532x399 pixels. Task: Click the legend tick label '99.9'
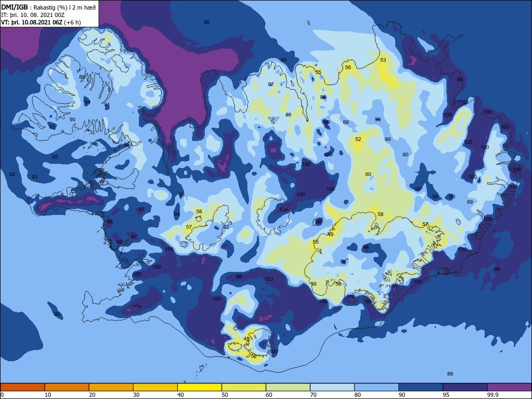[493, 395]
